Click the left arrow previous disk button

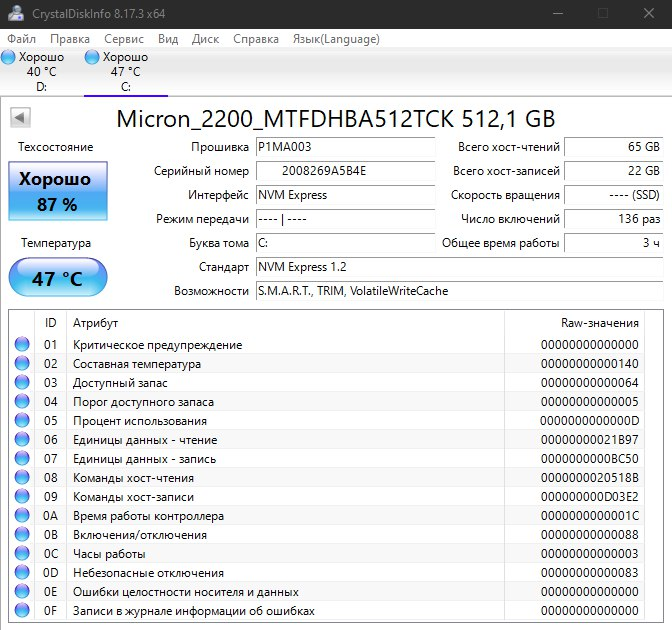20,117
